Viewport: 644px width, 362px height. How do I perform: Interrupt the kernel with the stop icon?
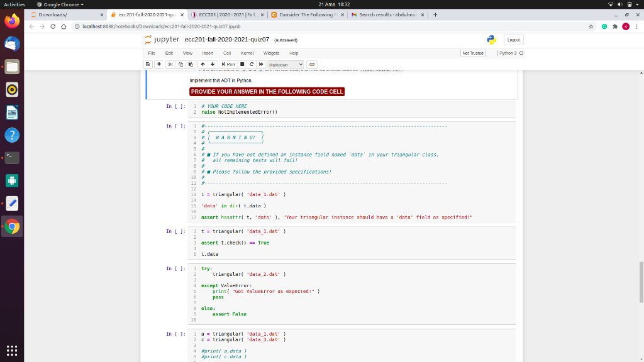point(242,63)
